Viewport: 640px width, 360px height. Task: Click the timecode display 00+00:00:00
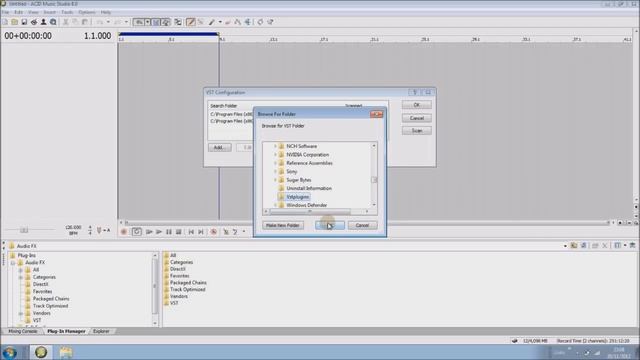28,36
